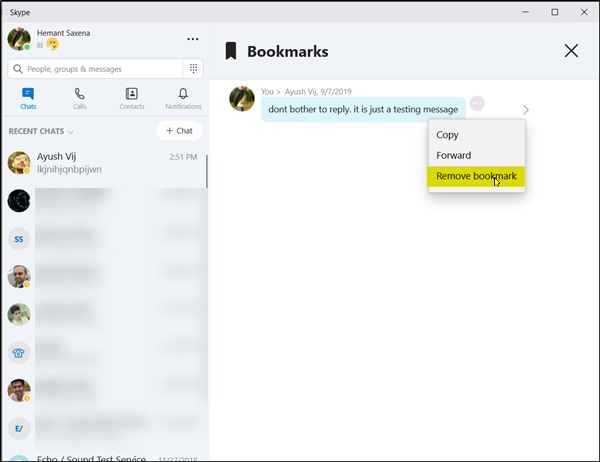Image resolution: width=600 pixels, height=462 pixels.
Task: Close the Bookmarks panel
Action: 571,51
